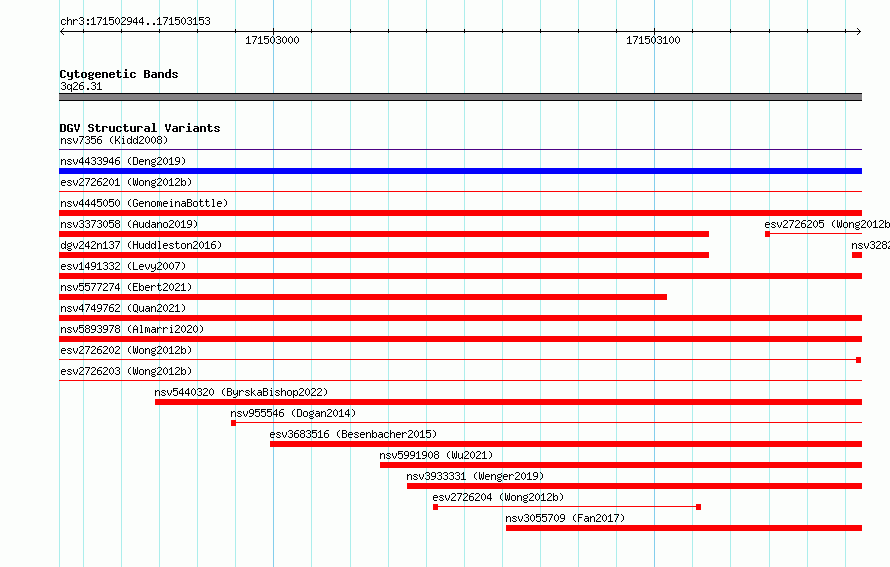Click nsv5893978 (Almarri2020) label
Viewport: 890px width, 567px height.
pyautogui.click(x=132, y=329)
